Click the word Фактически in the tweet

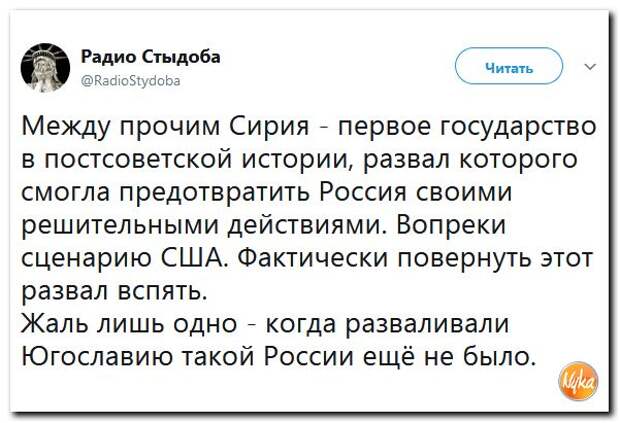tap(313, 259)
